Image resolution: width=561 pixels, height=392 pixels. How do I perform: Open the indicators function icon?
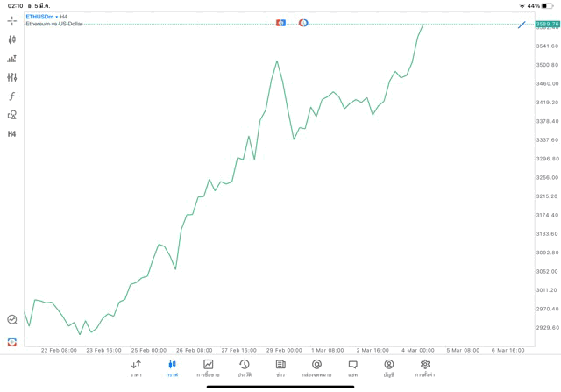(11, 96)
